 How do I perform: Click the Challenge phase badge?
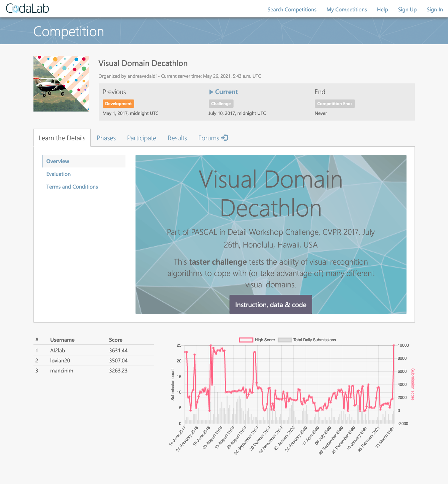(221, 103)
